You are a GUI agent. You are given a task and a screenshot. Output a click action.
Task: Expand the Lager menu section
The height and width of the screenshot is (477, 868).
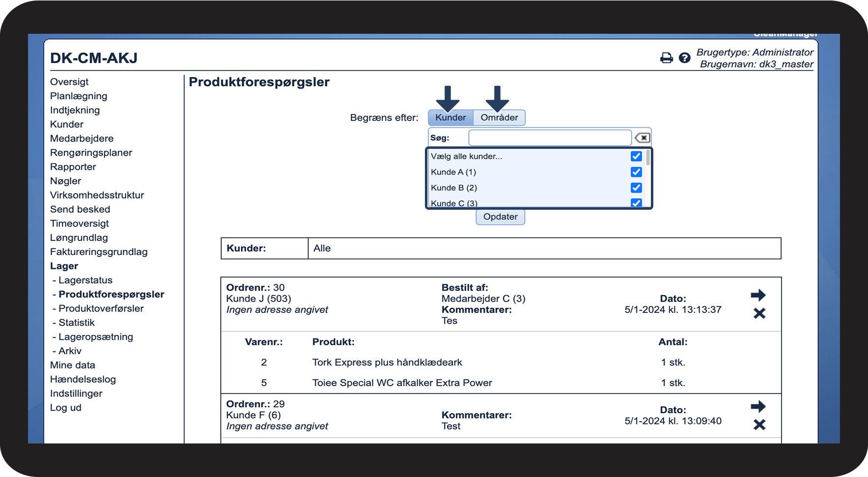(x=64, y=266)
